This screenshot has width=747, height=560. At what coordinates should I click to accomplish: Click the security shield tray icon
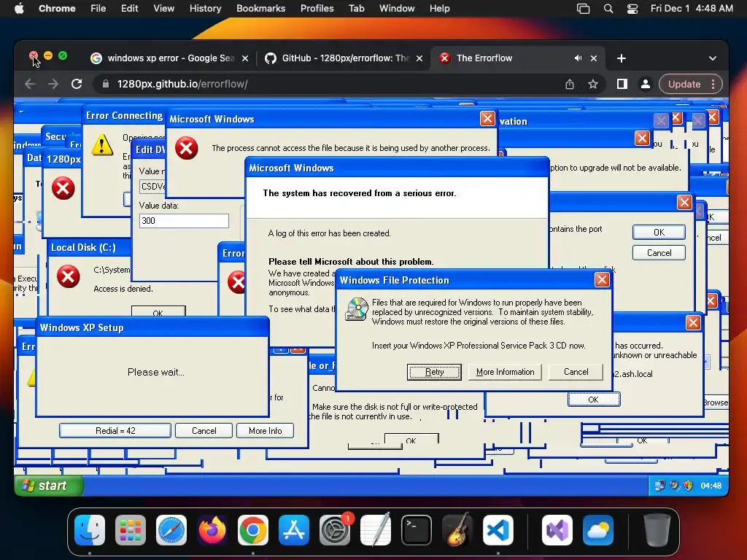688,486
